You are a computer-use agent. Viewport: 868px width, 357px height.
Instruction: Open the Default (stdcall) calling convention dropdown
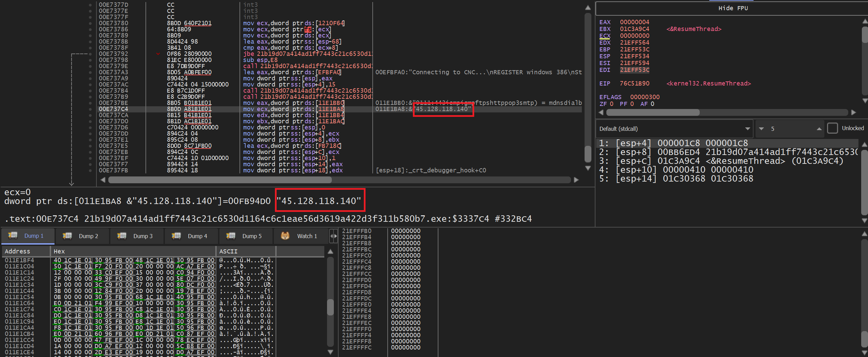click(675, 129)
